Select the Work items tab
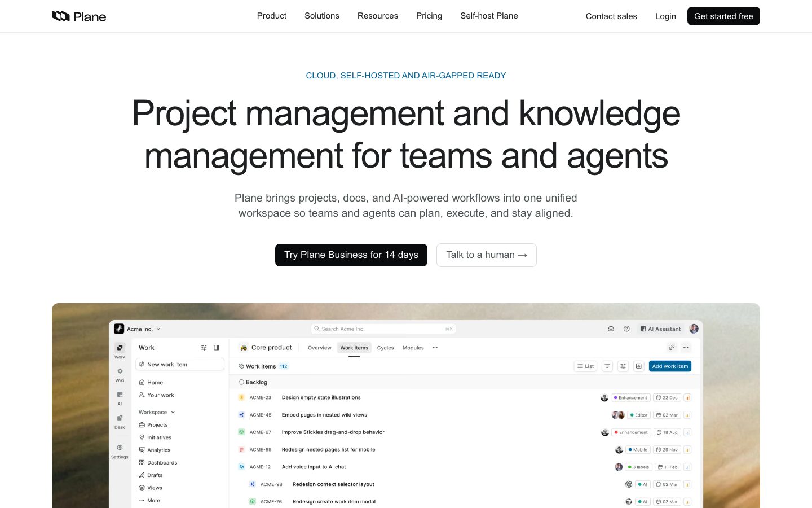812x508 pixels. [x=354, y=348]
